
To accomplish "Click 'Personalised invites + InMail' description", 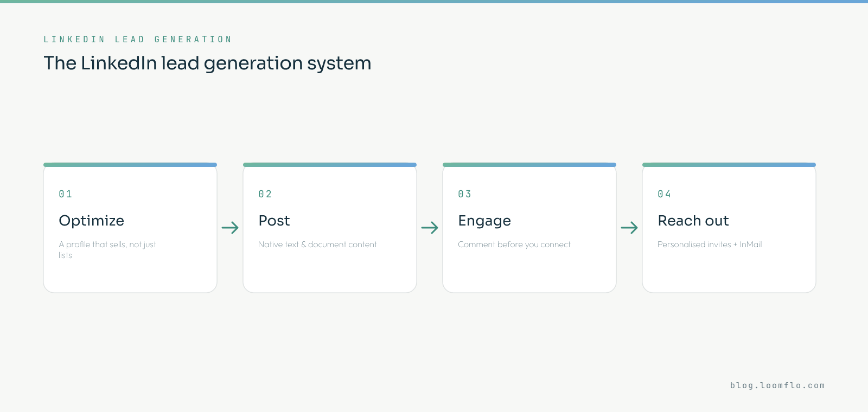I will tap(710, 244).
